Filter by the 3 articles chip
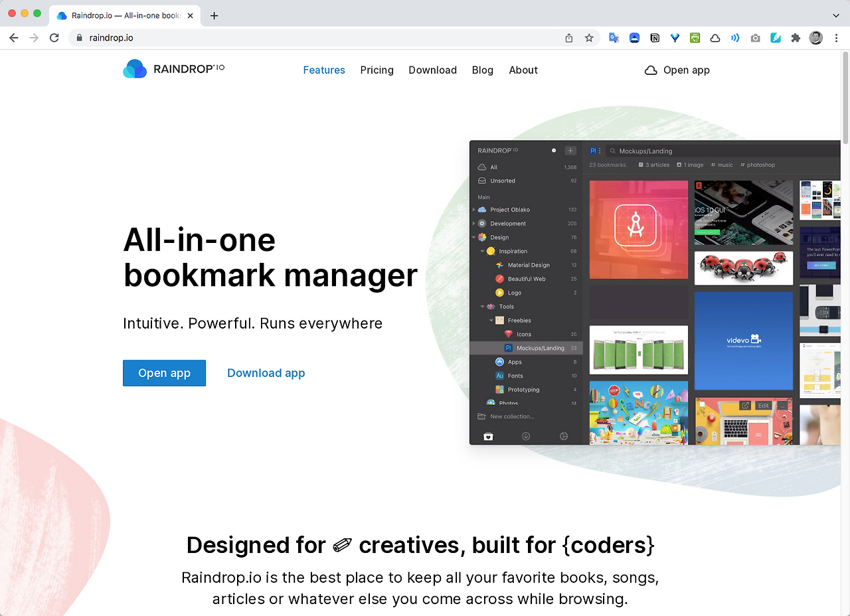 (x=654, y=165)
